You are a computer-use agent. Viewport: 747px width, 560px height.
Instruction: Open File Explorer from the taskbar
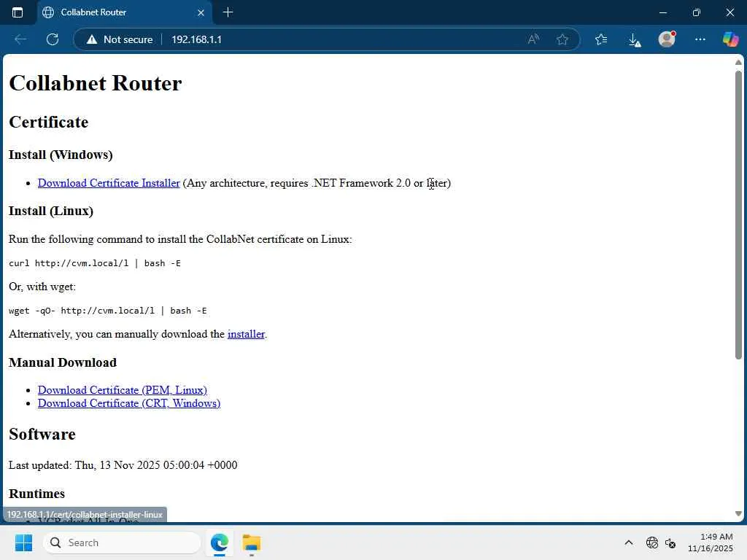[251, 542]
